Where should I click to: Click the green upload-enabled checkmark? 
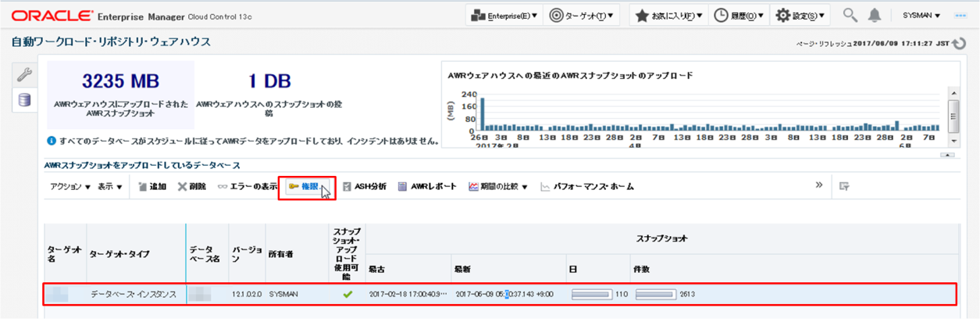click(347, 294)
